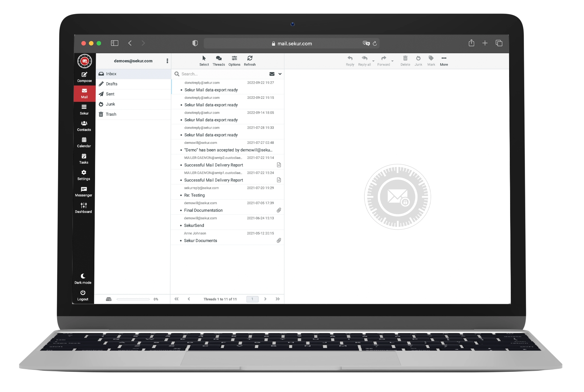The width and height of the screenshot is (584, 392).
Task: Toggle the browser sidebar
Action: tap(115, 43)
